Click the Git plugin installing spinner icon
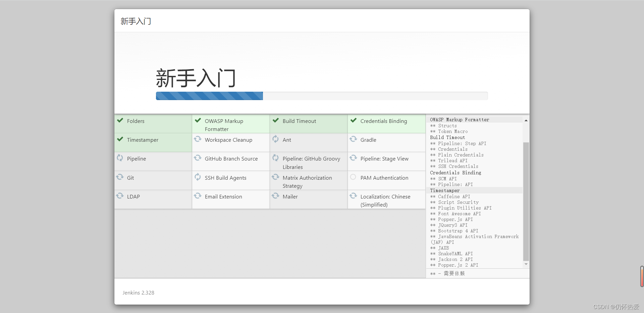The width and height of the screenshot is (644, 313). [x=120, y=177]
